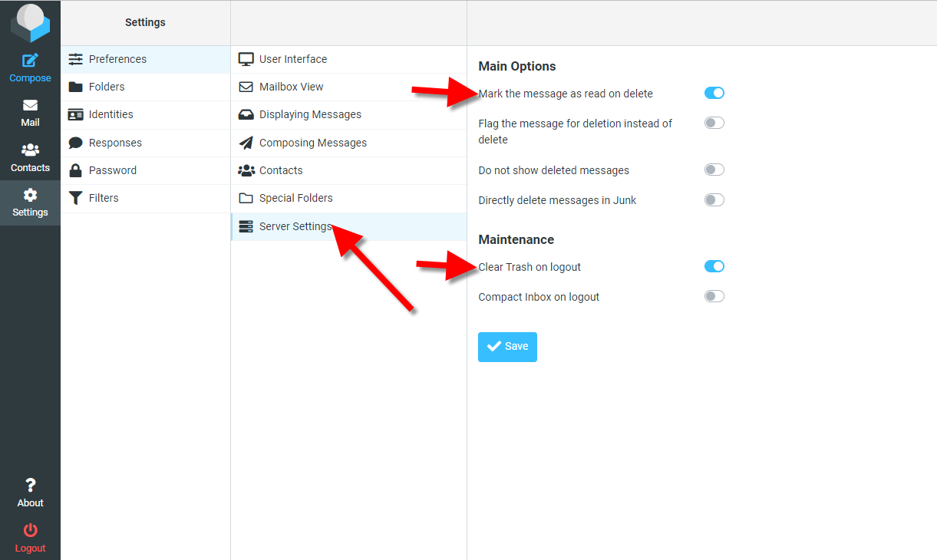This screenshot has height=560, width=937.
Task: Click the Maintenance heading
Action: (x=516, y=239)
